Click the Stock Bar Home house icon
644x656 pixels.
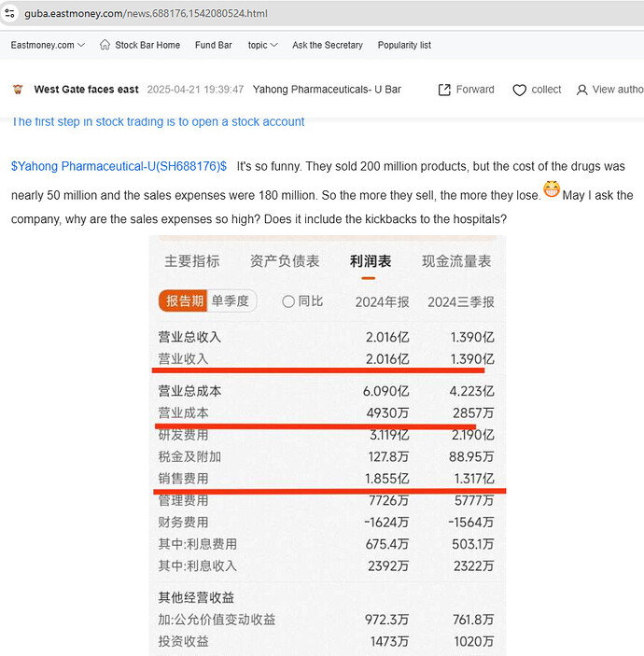tap(105, 45)
